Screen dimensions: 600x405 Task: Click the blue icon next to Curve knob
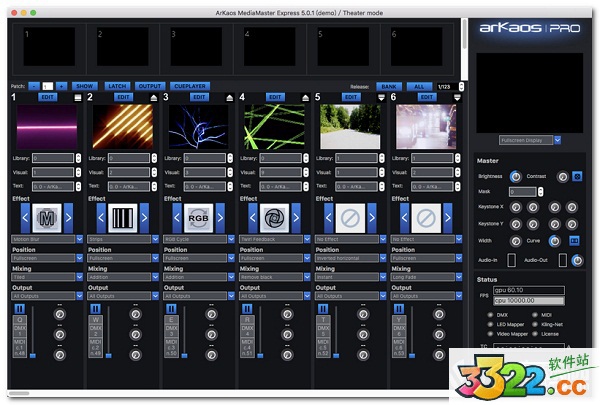point(574,241)
